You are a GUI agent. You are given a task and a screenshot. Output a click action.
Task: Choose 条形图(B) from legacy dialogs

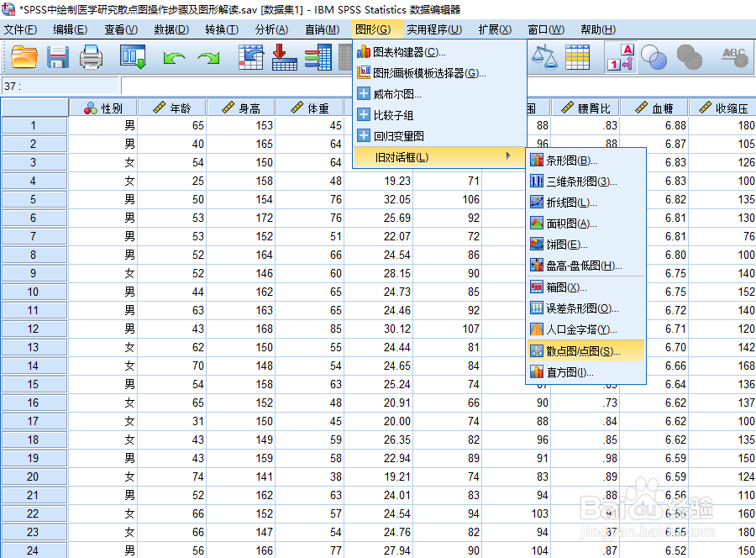(x=586, y=161)
